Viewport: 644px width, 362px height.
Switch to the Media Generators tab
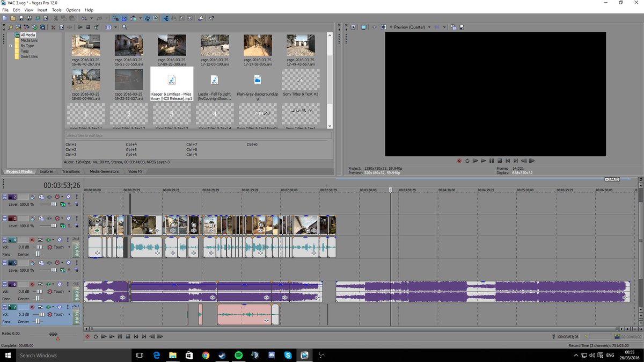point(104,171)
